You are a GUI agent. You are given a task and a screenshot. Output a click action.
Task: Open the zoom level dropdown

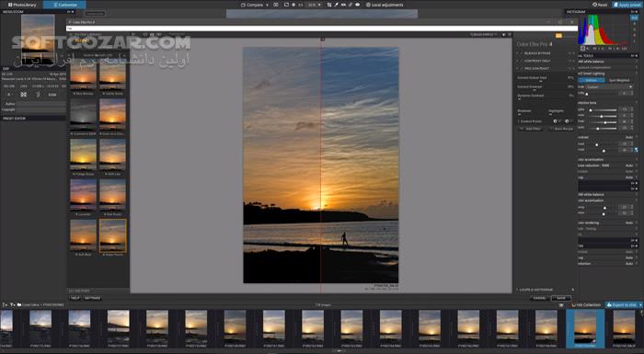pyautogui.click(x=315, y=5)
